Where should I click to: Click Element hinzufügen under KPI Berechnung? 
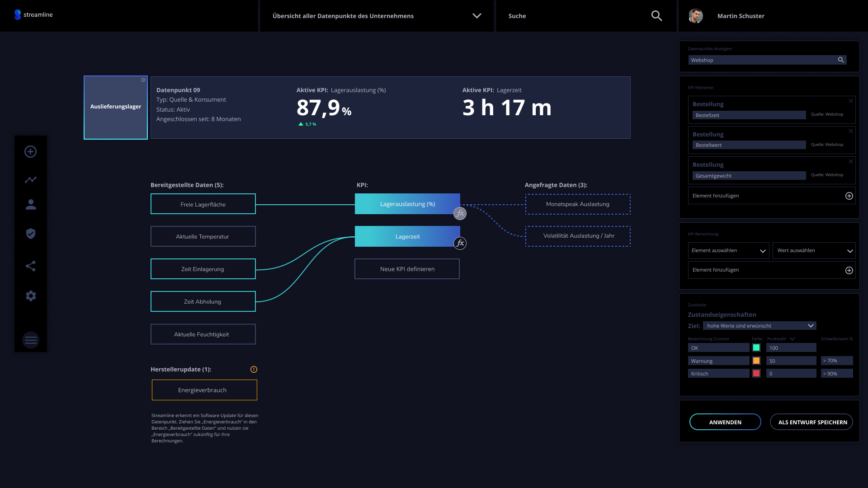(772, 270)
